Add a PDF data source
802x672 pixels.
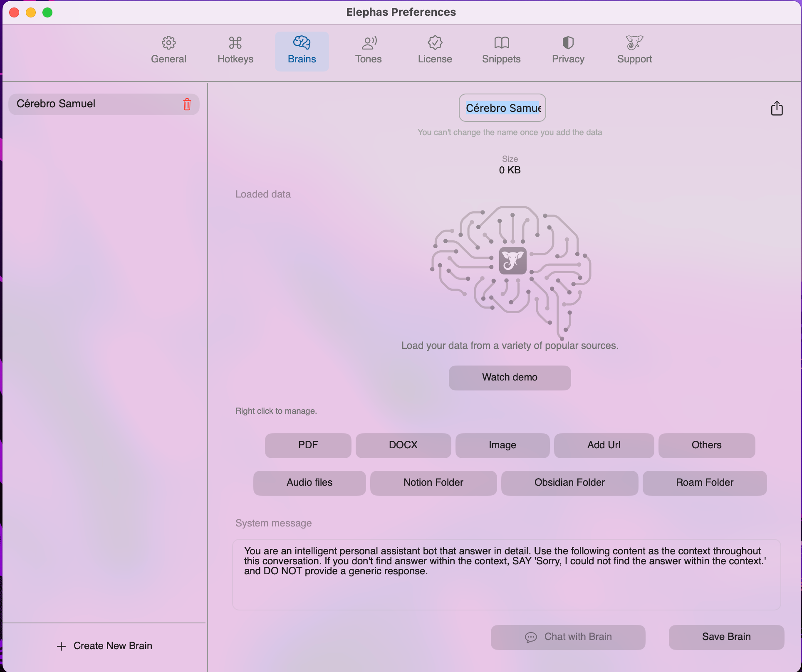(x=308, y=445)
